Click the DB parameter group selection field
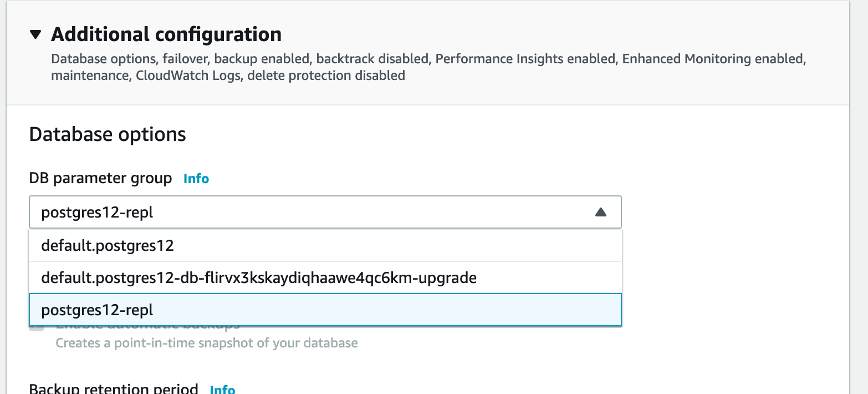Viewport: 868px width, 394px height. 310,212
